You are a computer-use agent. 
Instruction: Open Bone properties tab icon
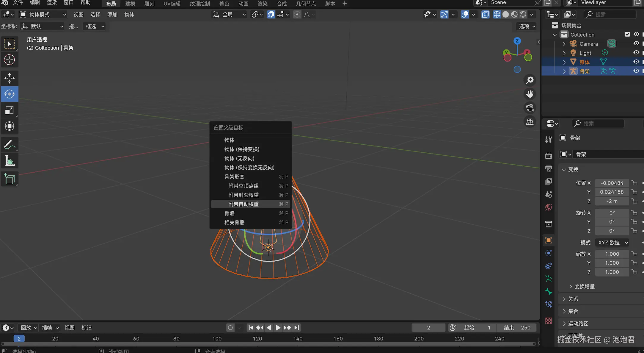point(549,291)
